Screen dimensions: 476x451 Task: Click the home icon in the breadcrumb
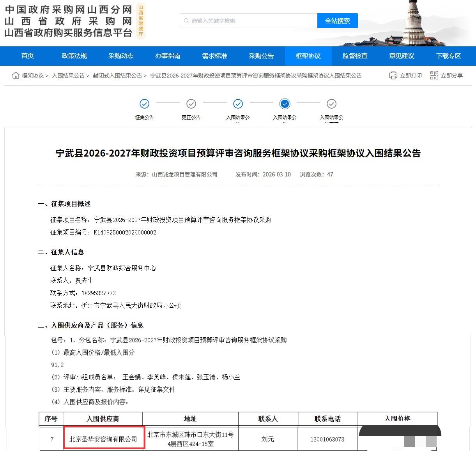pyautogui.click(x=16, y=76)
